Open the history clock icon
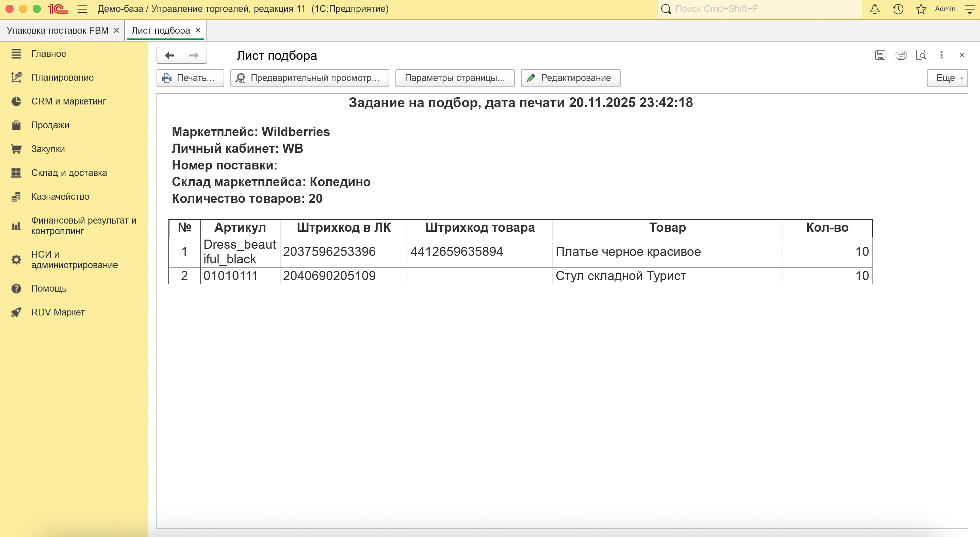Screen dimensions: 980x537 [898, 9]
